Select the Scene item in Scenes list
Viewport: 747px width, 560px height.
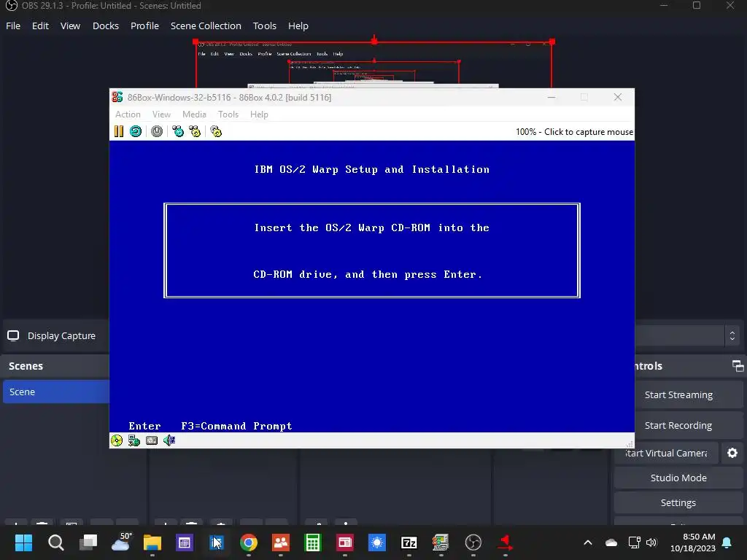(55, 392)
